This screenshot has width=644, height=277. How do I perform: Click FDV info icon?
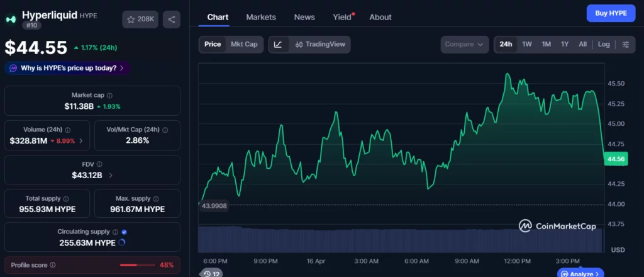(x=100, y=164)
